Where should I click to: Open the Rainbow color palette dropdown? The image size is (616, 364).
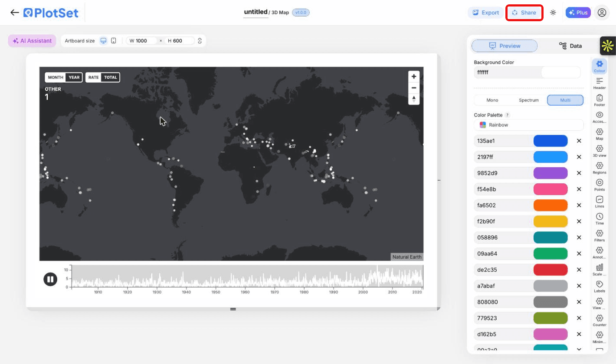click(x=529, y=125)
